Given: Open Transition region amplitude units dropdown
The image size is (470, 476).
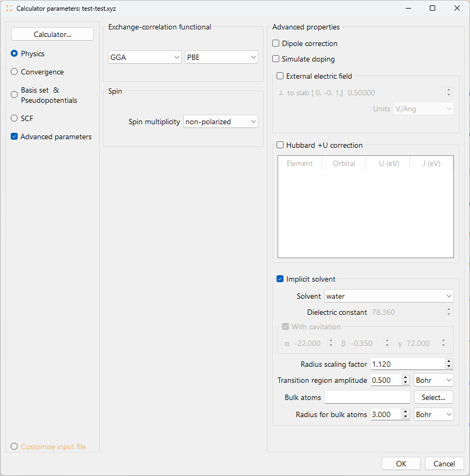Looking at the screenshot, I should (x=434, y=380).
